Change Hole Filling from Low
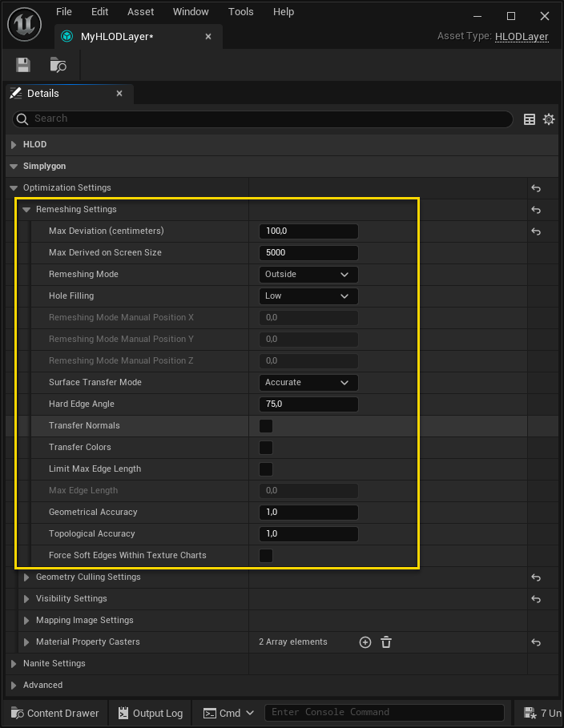The height and width of the screenshot is (728, 564). 308,296
